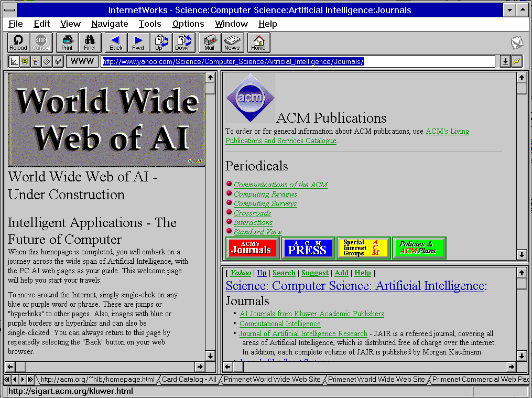Navigate forward with the Fwd arrow
This screenshot has width=532, height=398.
point(138,42)
